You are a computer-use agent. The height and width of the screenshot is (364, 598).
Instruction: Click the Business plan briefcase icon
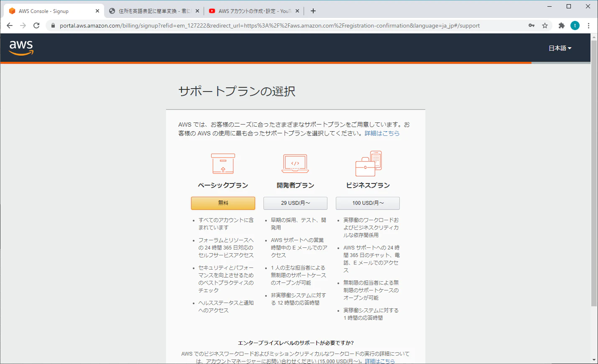368,164
